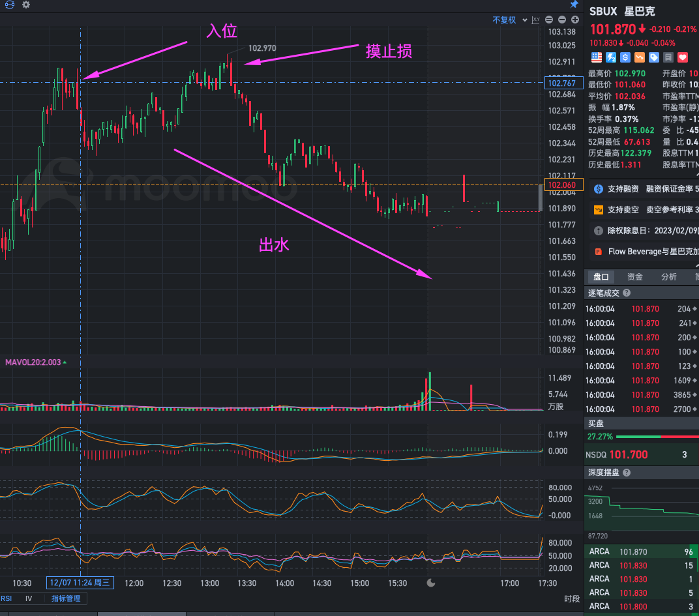Open the 除权除息日 ex-dividend info row

644,231
